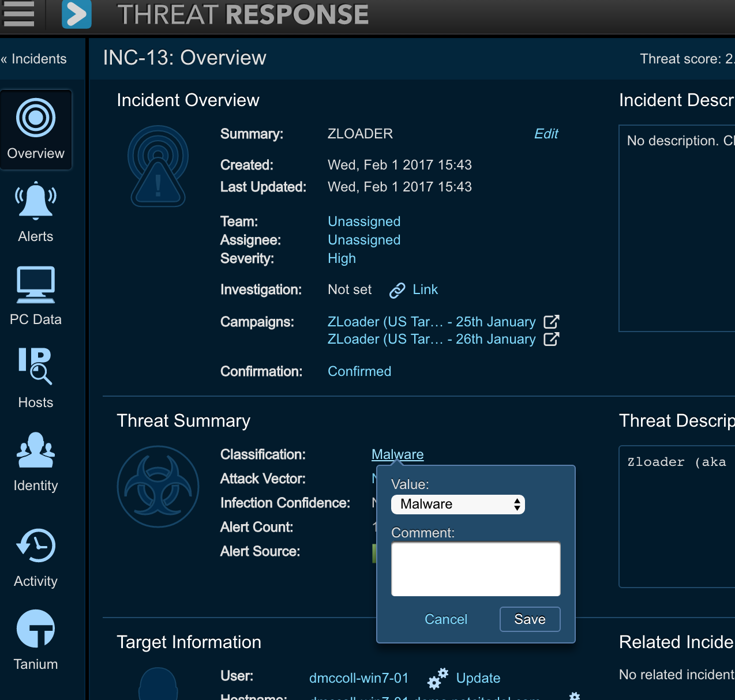Expand the Value dropdown showing Malware
The height and width of the screenshot is (700, 735).
[x=457, y=505]
